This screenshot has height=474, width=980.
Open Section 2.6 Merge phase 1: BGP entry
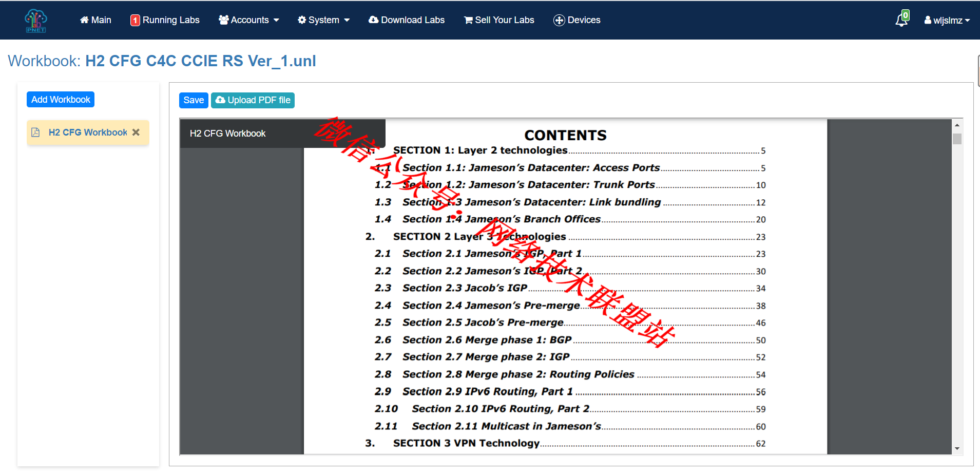(x=570, y=340)
